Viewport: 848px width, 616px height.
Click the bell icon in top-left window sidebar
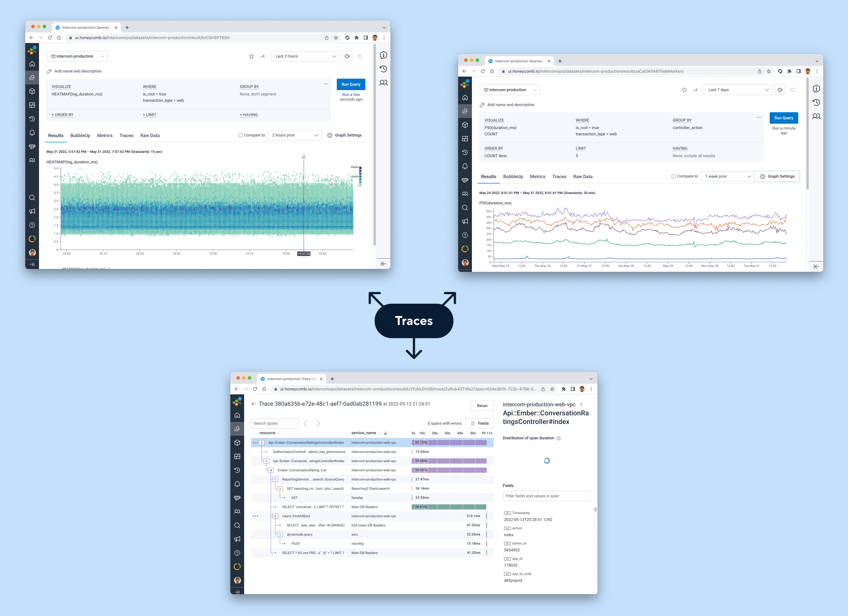32,133
